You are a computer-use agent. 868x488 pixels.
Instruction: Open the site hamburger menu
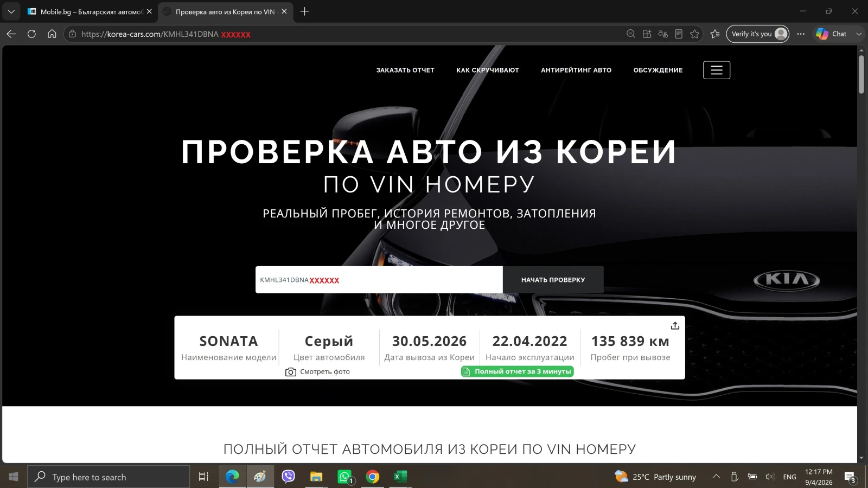click(717, 70)
